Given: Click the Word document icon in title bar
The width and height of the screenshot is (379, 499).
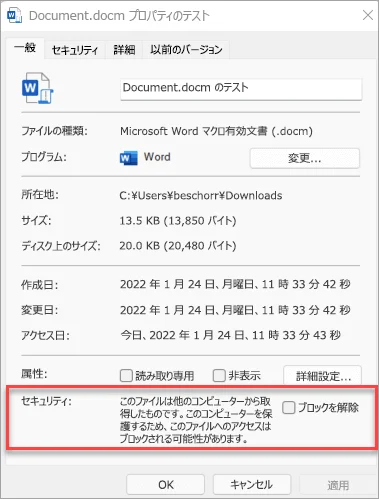Looking at the screenshot, I should click(14, 15).
